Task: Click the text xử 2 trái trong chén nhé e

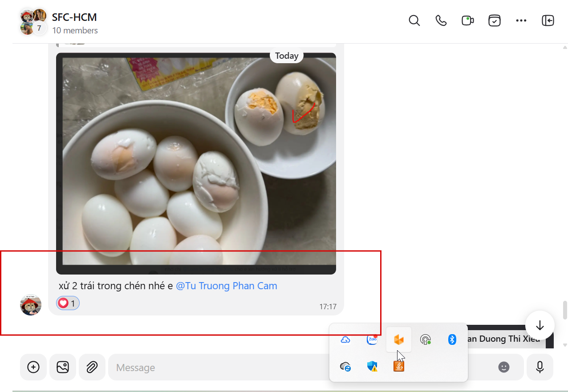Action: point(116,286)
